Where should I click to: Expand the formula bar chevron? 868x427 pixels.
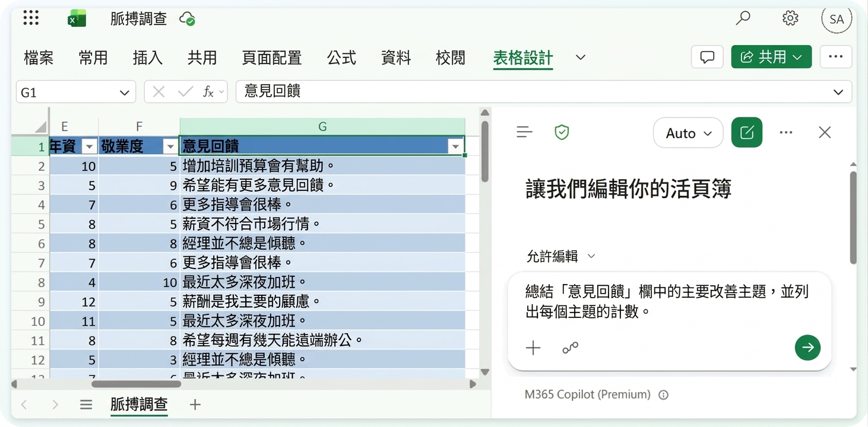click(838, 92)
